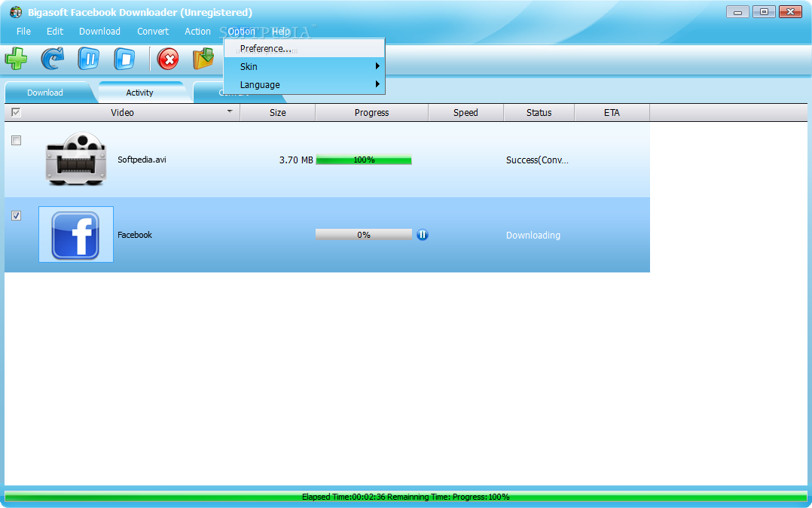Image resolution: width=812 pixels, height=508 pixels.
Task: Click the Success(Conv... status text
Action: click(537, 160)
